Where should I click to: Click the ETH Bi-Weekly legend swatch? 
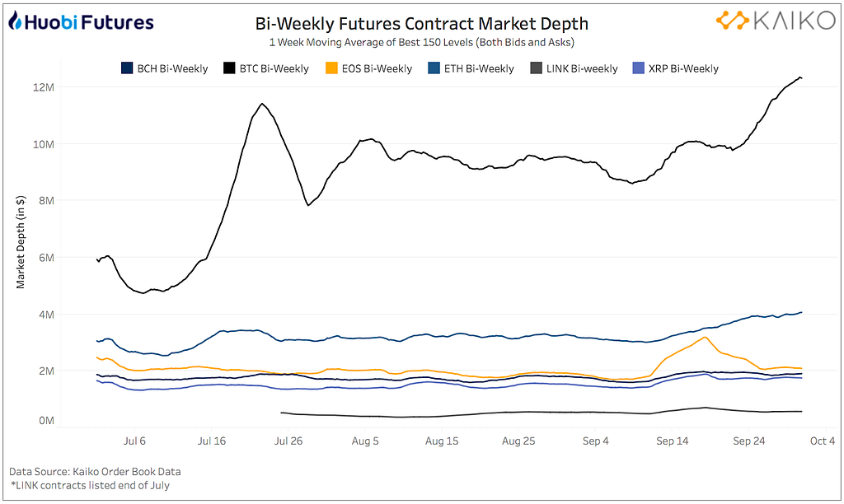coord(434,68)
